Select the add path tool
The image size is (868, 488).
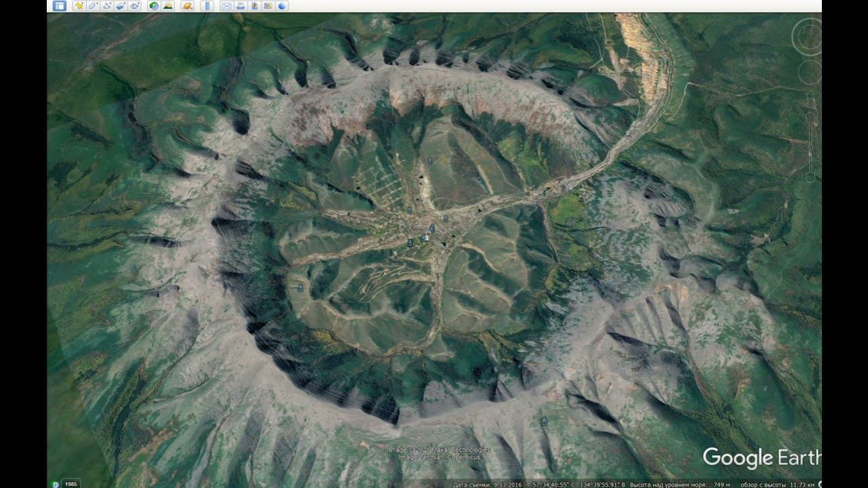(107, 6)
